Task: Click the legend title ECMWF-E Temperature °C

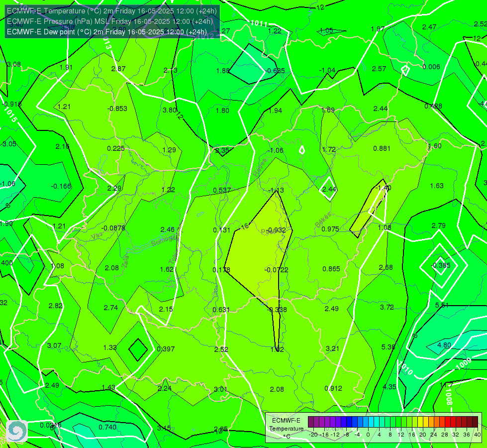Action: pyautogui.click(x=286, y=429)
